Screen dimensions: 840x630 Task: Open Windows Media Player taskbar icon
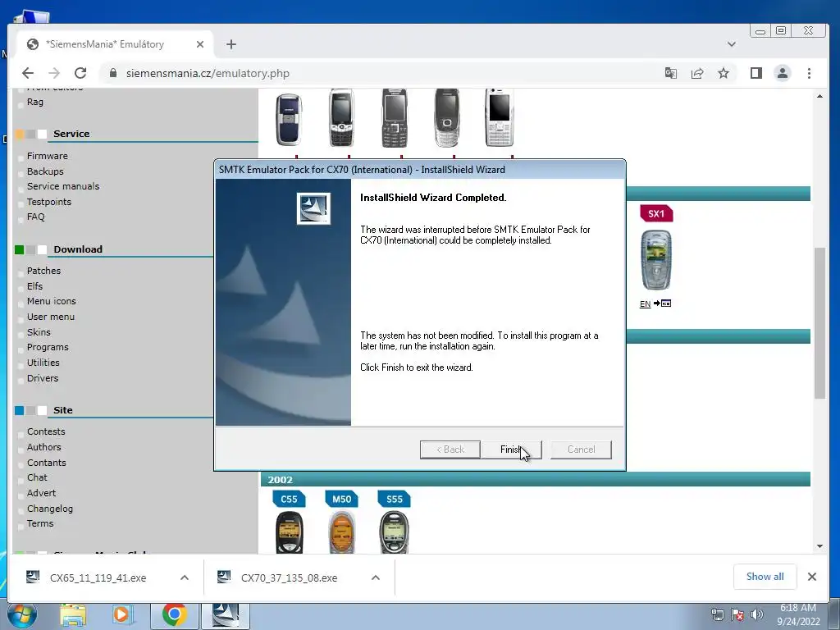tap(123, 615)
